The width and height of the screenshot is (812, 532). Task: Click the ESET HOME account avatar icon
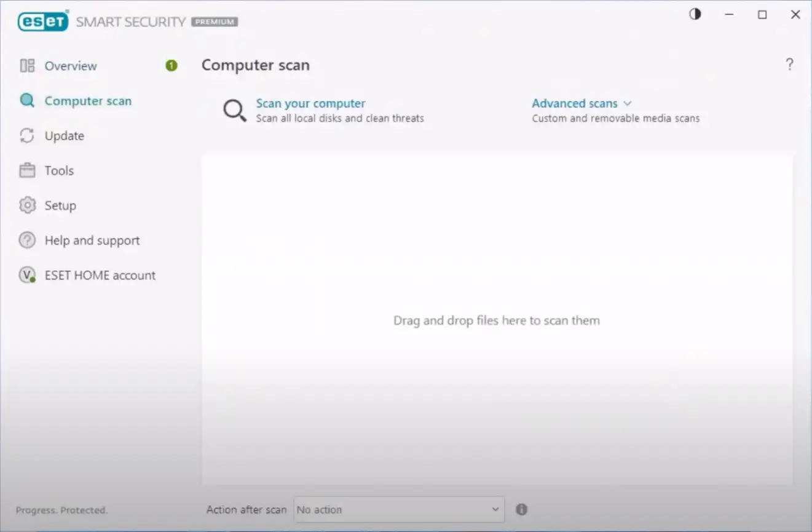point(27,275)
